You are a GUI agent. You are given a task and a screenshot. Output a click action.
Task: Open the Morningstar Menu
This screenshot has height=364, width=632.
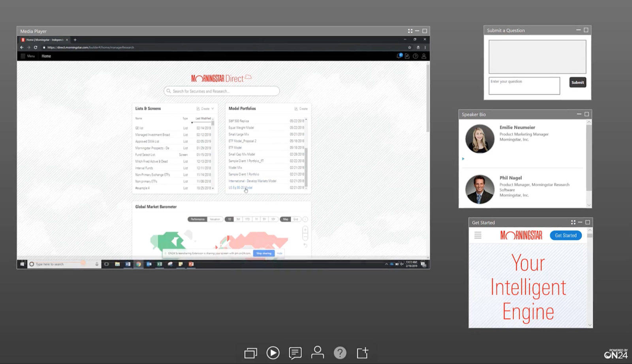coord(28,56)
